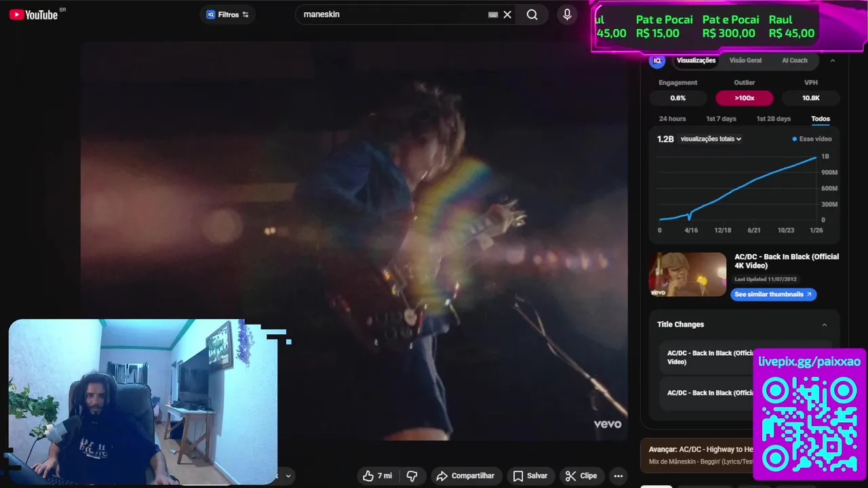Clear the search text with X

[x=507, y=15]
